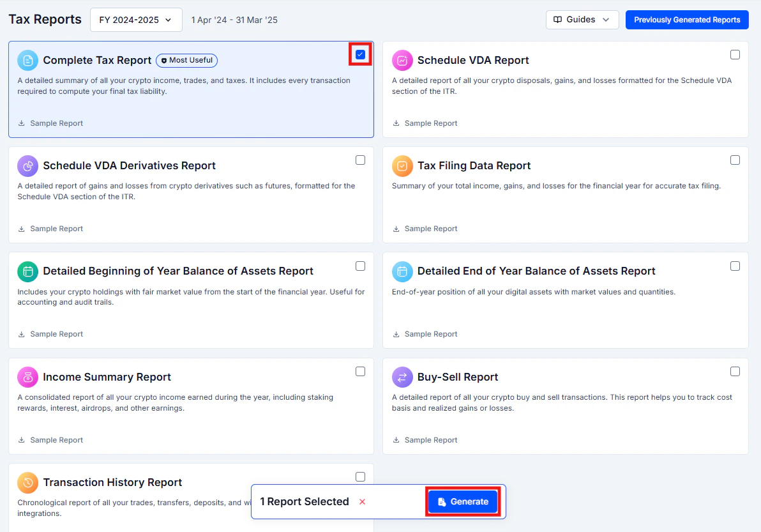The height and width of the screenshot is (532, 761).
Task: Click download icon under Income Summary Report
Action: pos(21,440)
